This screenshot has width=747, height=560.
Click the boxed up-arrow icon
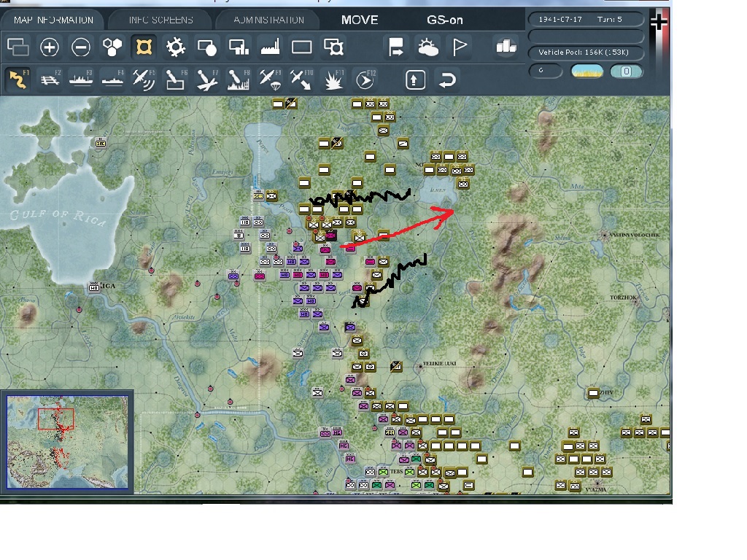coord(415,79)
